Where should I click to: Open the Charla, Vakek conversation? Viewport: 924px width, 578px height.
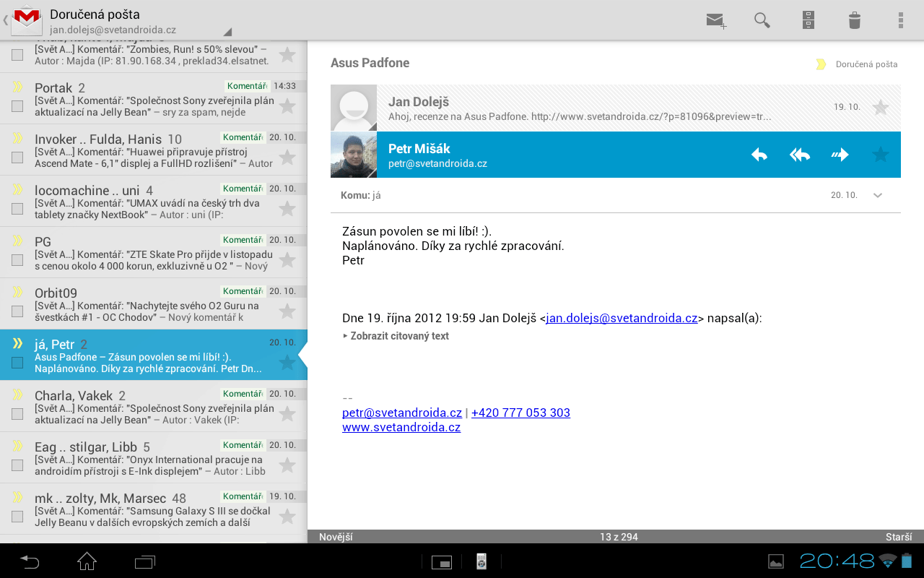tap(154, 406)
